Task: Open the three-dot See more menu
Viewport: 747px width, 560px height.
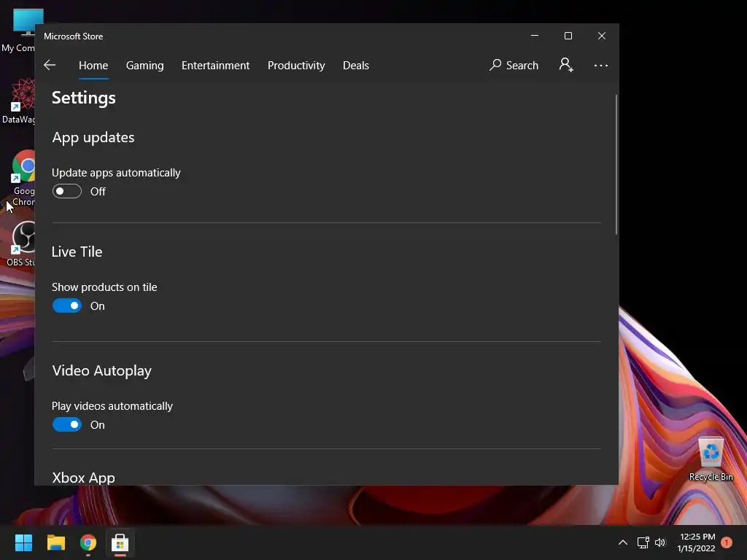Action: (601, 65)
